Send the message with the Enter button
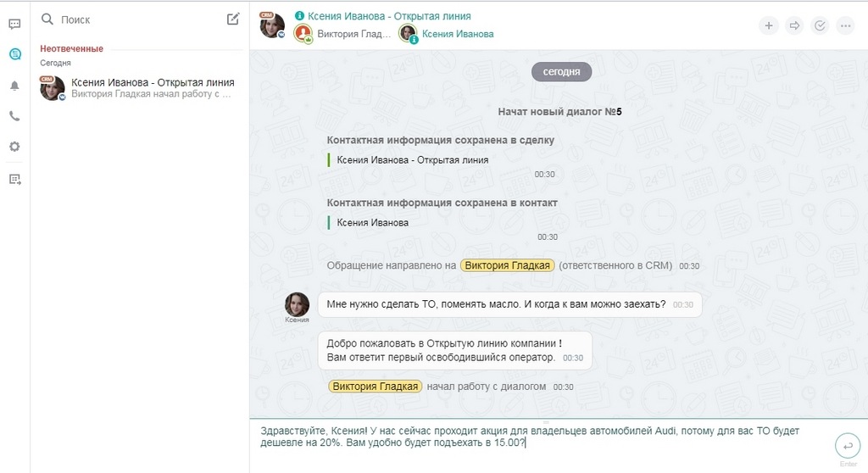The image size is (868, 473). [x=848, y=446]
